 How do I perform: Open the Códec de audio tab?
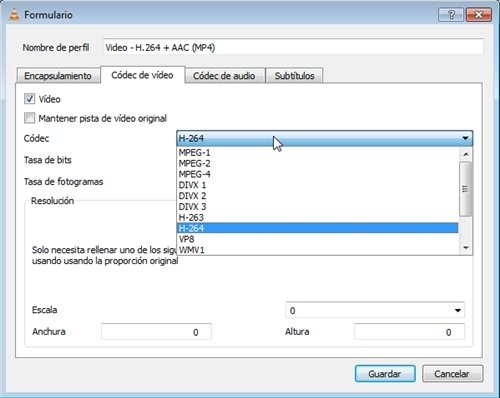click(x=224, y=76)
